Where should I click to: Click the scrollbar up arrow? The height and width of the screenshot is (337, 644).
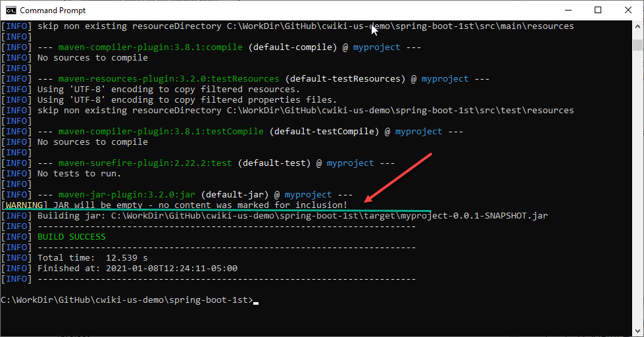(637, 26)
